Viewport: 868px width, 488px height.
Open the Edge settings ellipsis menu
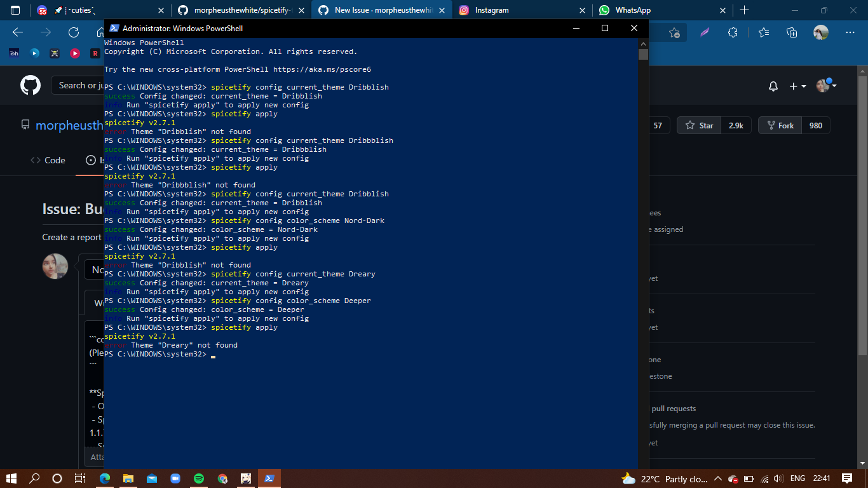850,32
